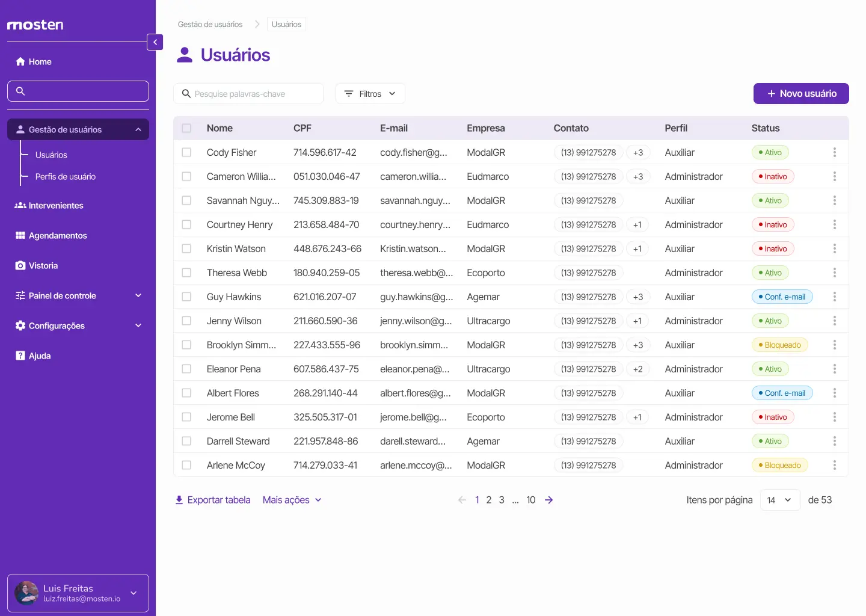Select the checkbox for Theresa Webb
Image resolution: width=866 pixels, height=616 pixels.
coord(186,273)
